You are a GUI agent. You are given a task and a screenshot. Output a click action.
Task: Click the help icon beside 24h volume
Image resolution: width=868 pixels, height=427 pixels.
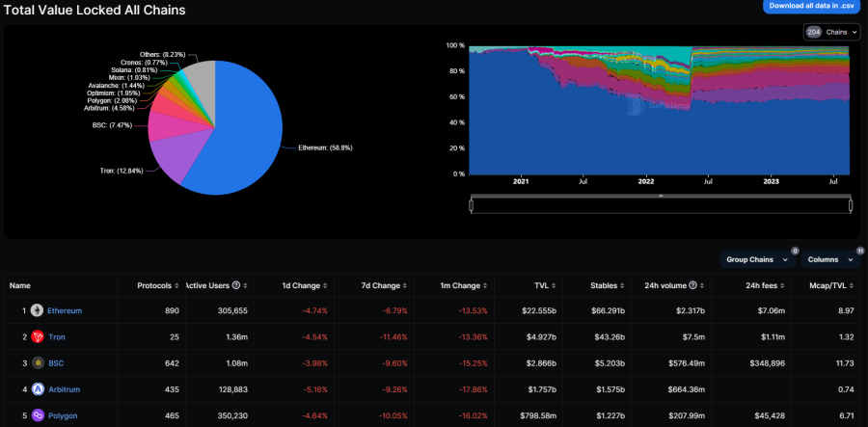[694, 285]
